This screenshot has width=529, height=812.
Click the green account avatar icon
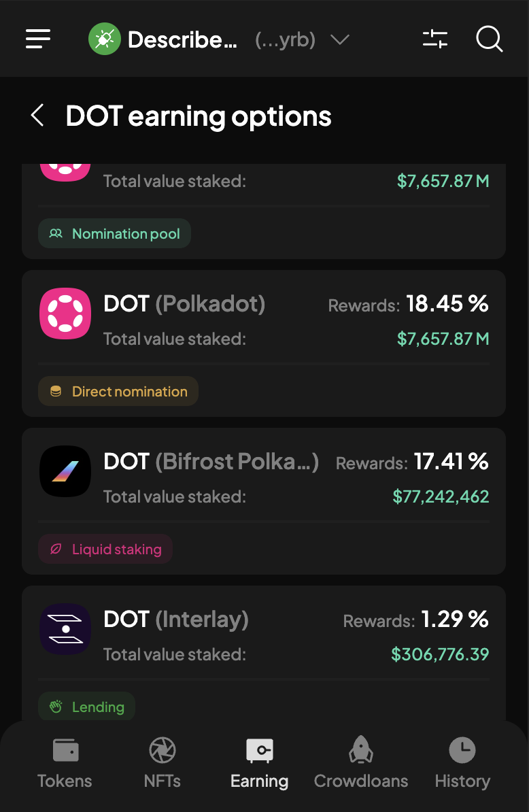(x=105, y=39)
